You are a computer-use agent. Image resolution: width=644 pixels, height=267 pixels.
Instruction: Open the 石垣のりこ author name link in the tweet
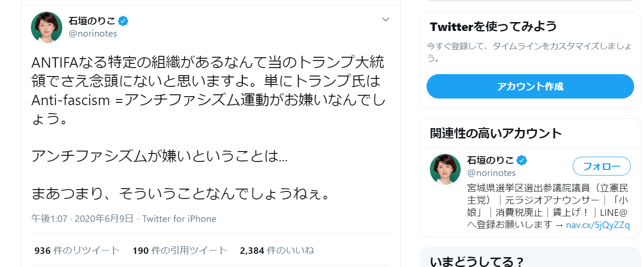pyautogui.click(x=92, y=21)
